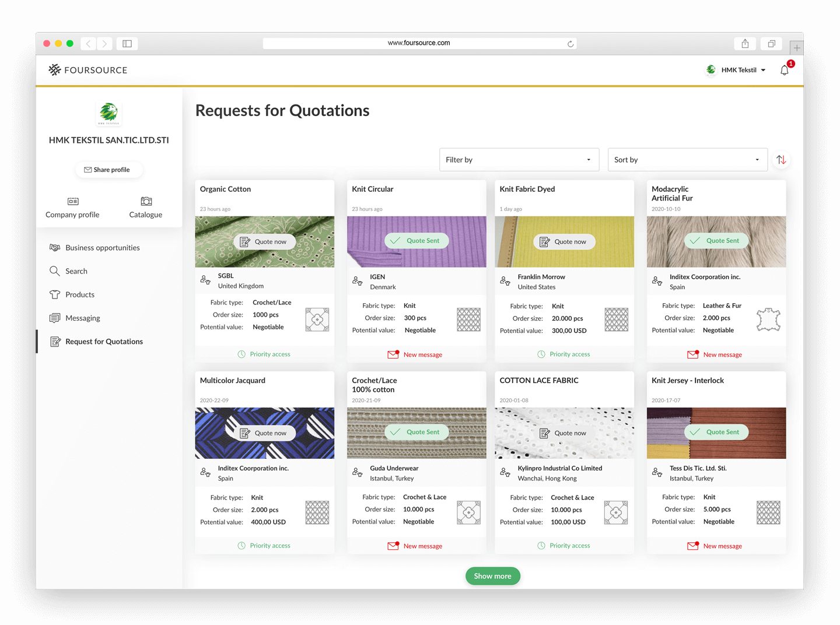Toggle the browser sidebar icon
840x625 pixels.
point(127,44)
